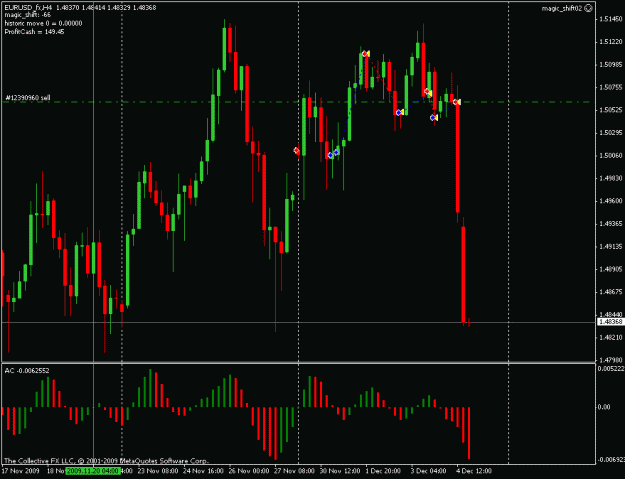The height and width of the screenshot is (479, 625).
Task: Select the 'magic_shift: -66' text line
Action: 28,15
